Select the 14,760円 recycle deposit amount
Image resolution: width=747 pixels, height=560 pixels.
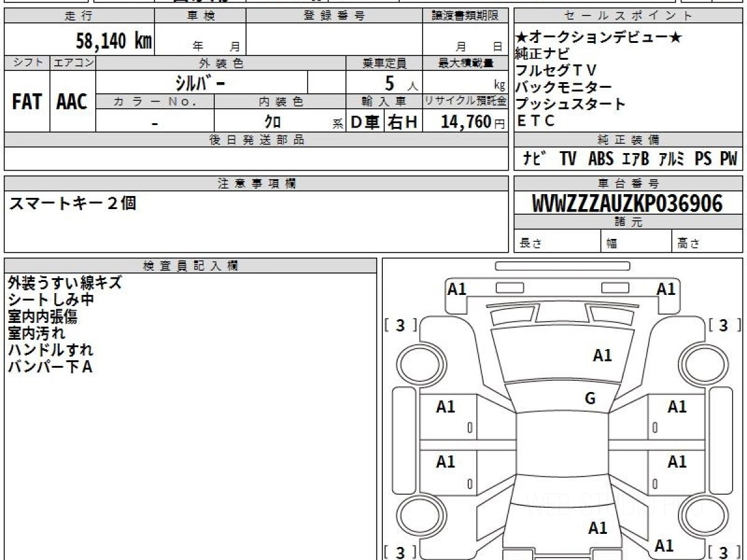point(473,122)
